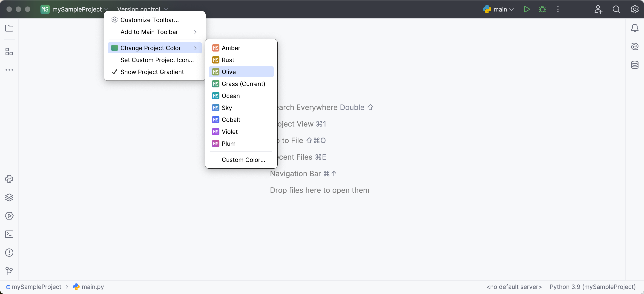
Task: Open the Python Packages layers icon
Action: (x=9, y=198)
